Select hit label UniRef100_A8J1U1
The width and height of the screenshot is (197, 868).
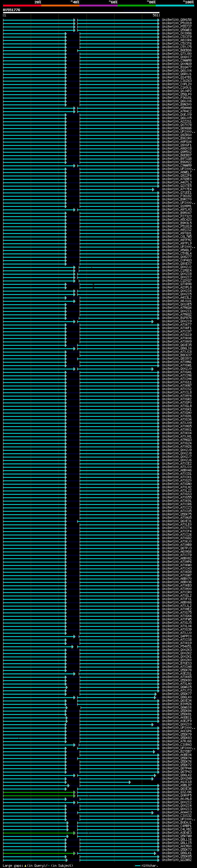(177, 301)
